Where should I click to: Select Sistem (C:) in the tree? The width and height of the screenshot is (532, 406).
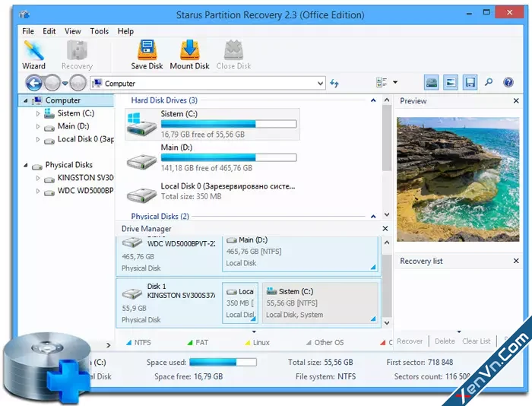click(x=76, y=113)
